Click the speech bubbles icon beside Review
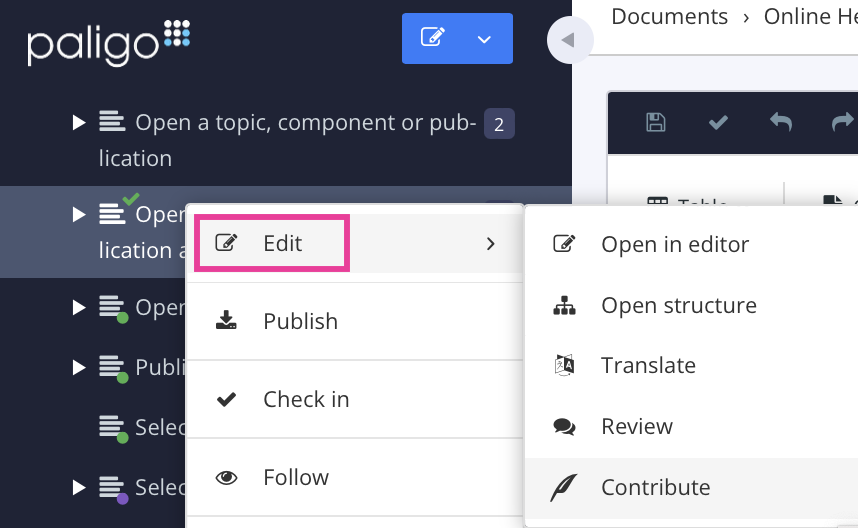 click(564, 427)
